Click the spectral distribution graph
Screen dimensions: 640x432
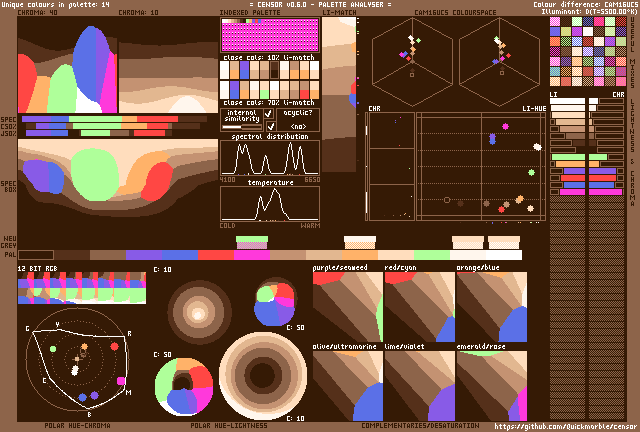(270, 158)
